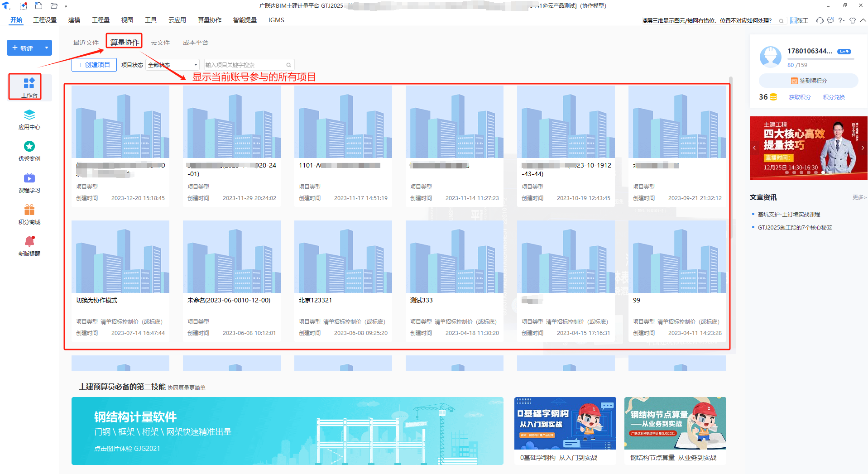Open the 切换为协作模式 project thumbnail

(x=120, y=257)
